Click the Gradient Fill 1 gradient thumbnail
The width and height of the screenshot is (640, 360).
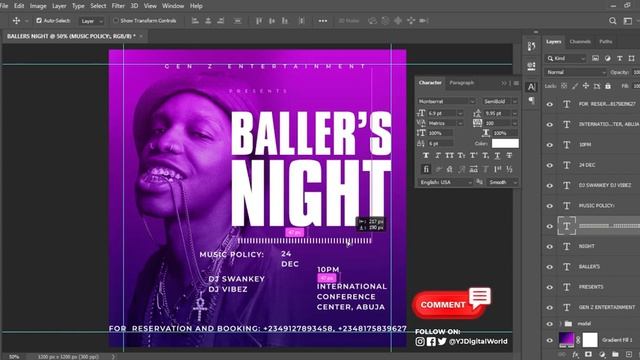566,340
